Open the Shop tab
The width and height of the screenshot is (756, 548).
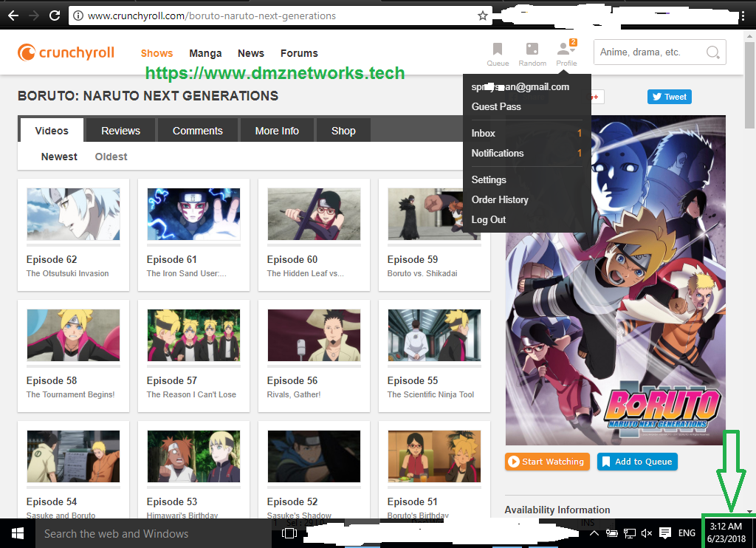point(343,130)
